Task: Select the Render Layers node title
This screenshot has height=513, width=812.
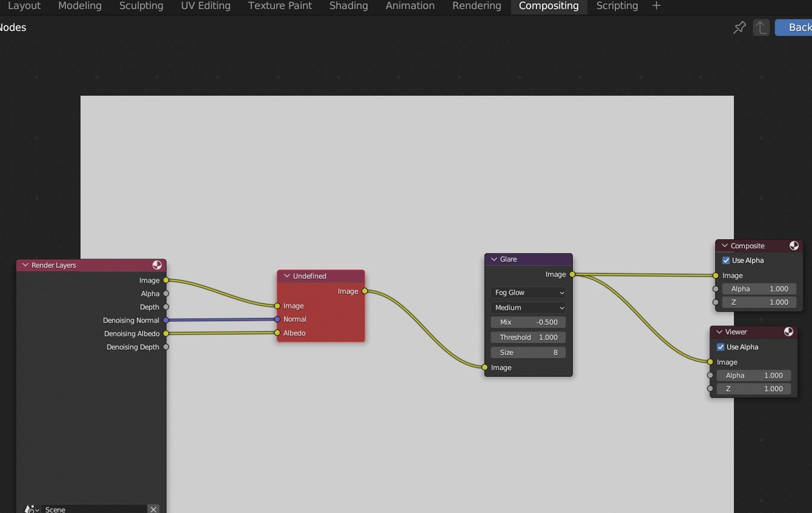Action: click(x=54, y=265)
